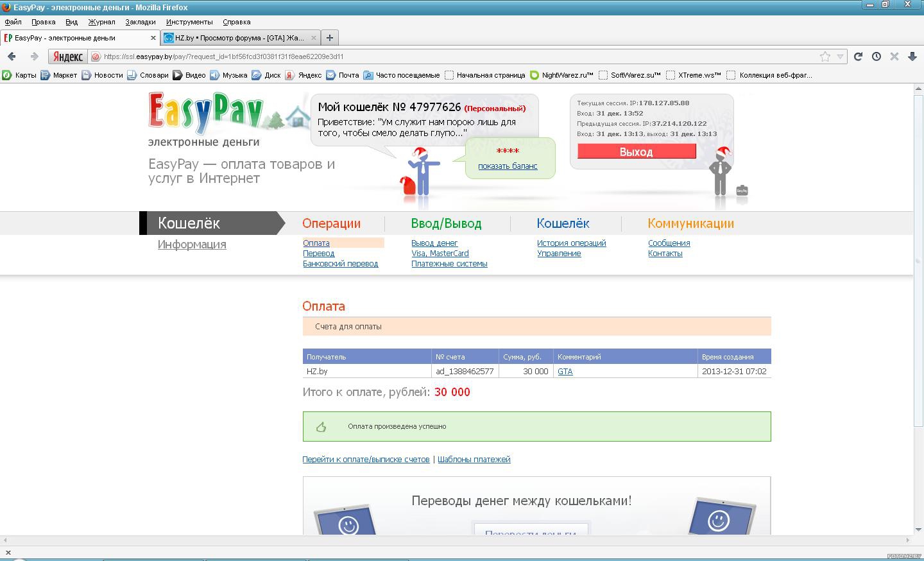Click the EasyPay logo

[205, 112]
